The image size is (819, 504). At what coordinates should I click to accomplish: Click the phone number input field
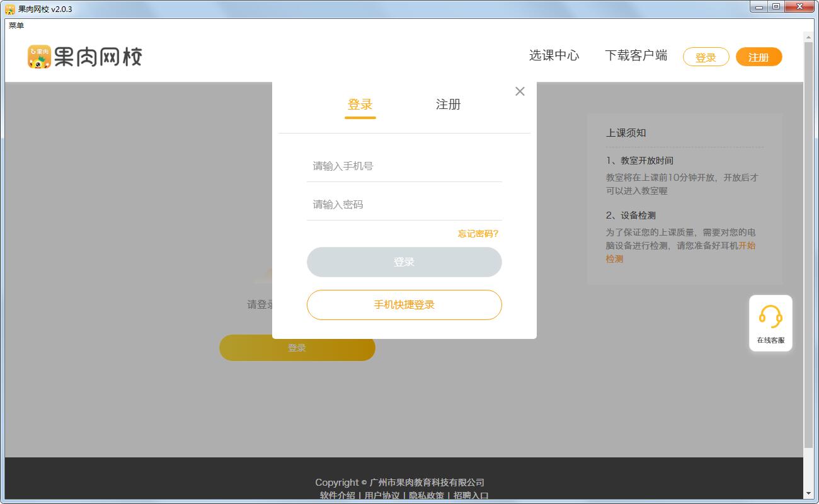point(404,166)
